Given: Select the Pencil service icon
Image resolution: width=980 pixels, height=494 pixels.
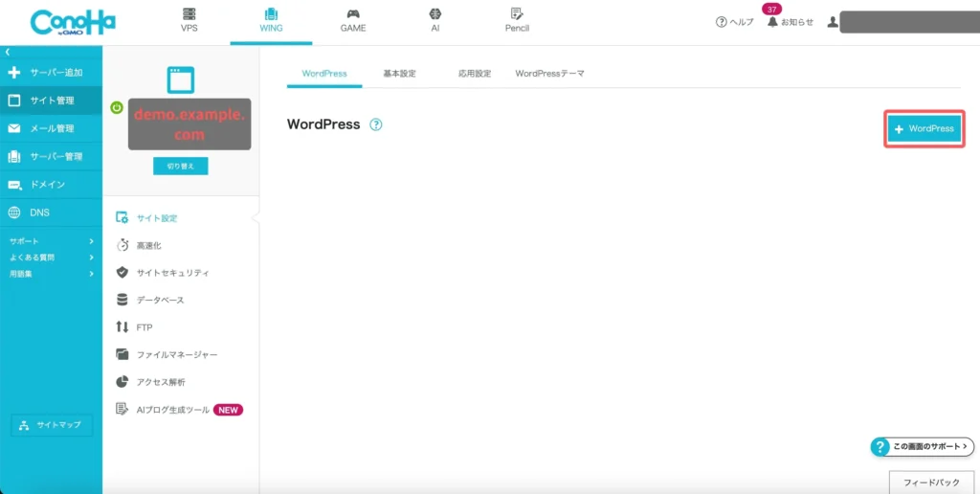Looking at the screenshot, I should pos(517,13).
